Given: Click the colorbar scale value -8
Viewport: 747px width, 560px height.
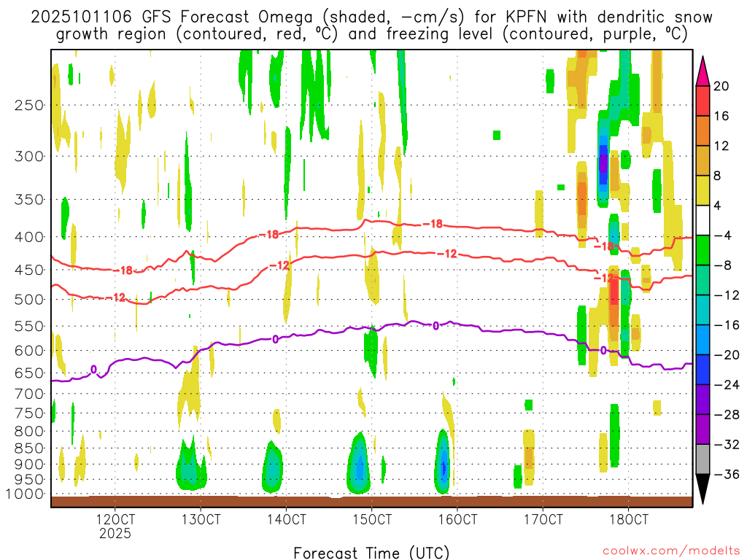Looking at the screenshot, I should [723, 265].
